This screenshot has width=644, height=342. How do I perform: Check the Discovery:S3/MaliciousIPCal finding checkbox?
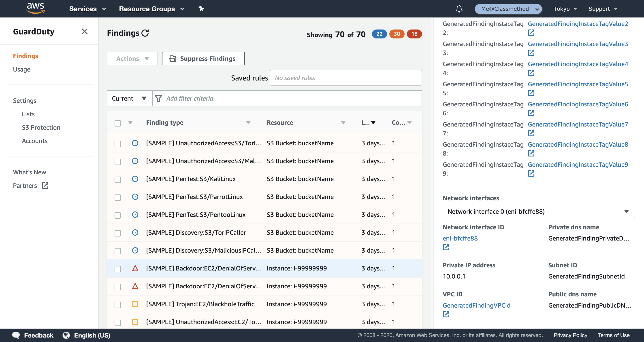(117, 251)
